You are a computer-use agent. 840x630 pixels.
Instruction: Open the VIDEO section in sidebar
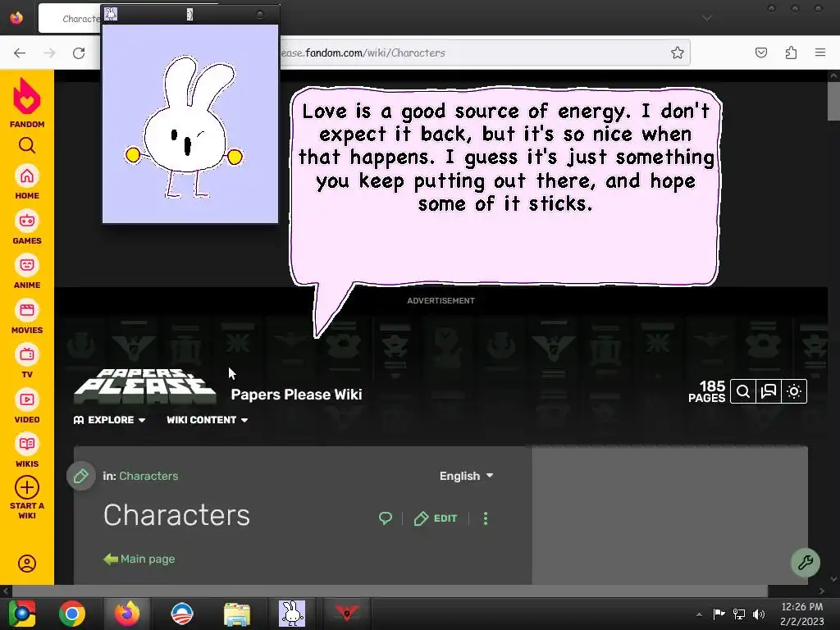[27, 407]
